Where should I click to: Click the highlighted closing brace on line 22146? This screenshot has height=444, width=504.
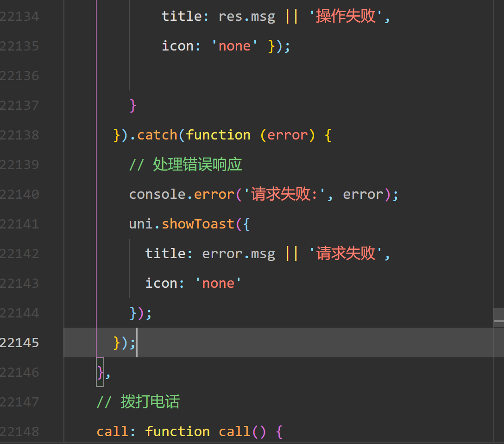point(100,372)
